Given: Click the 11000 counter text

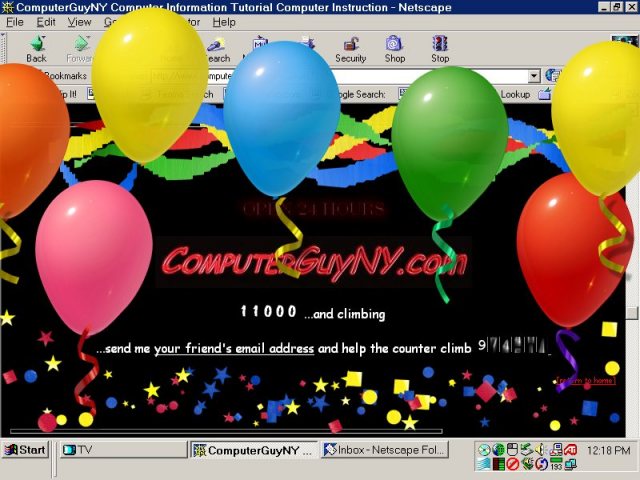Looking at the screenshot, I should (x=268, y=311).
